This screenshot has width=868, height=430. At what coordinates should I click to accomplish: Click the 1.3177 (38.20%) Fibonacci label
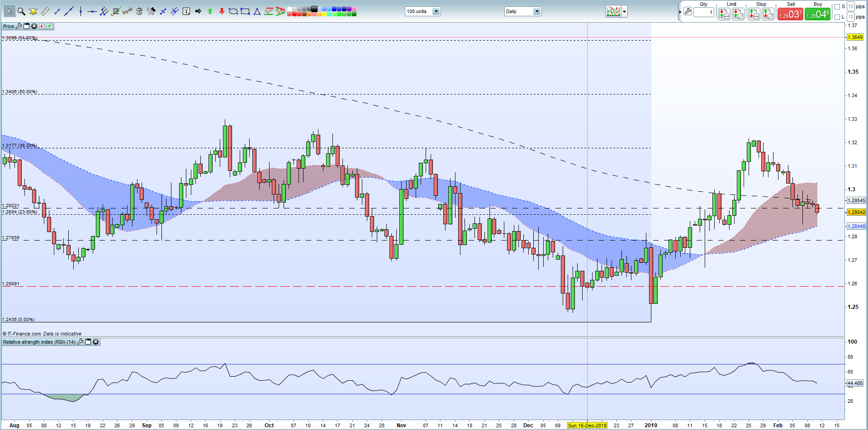[x=19, y=146]
